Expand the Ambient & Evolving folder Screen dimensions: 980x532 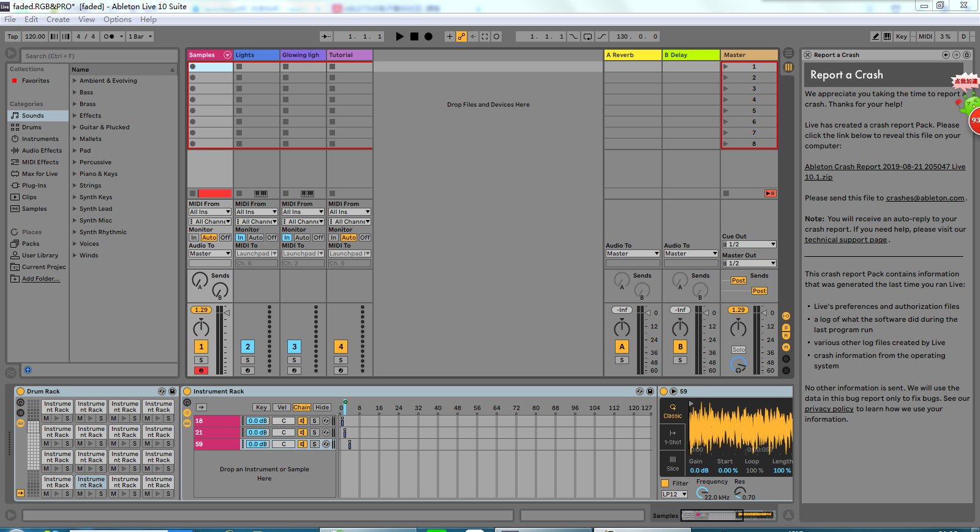click(75, 81)
